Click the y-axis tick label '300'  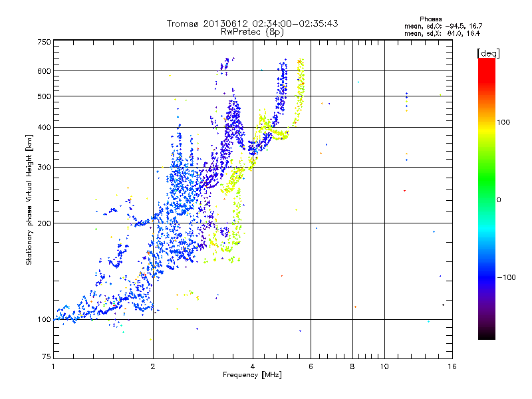click(44, 168)
